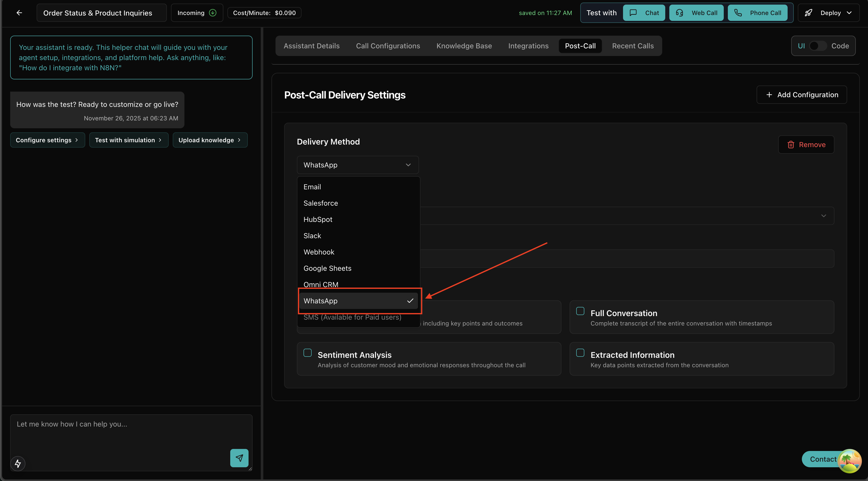Check the Full Conversation checkbox
The image size is (868, 481).
pos(580,311)
